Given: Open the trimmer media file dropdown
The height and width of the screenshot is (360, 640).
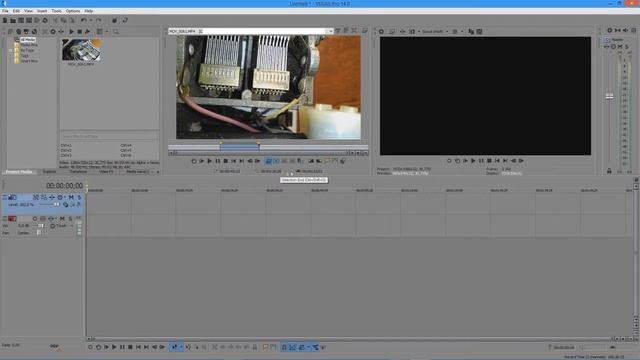Looking at the screenshot, I should click(x=330, y=31).
